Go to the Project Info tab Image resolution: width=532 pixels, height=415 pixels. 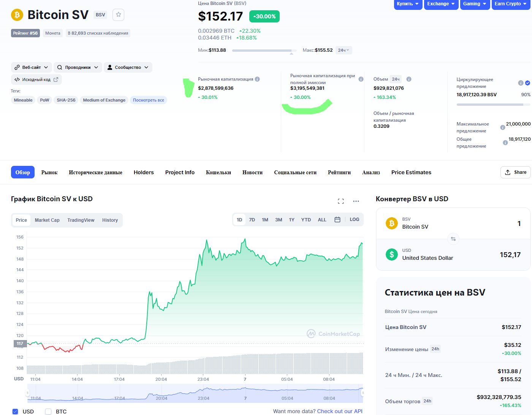pyautogui.click(x=180, y=172)
